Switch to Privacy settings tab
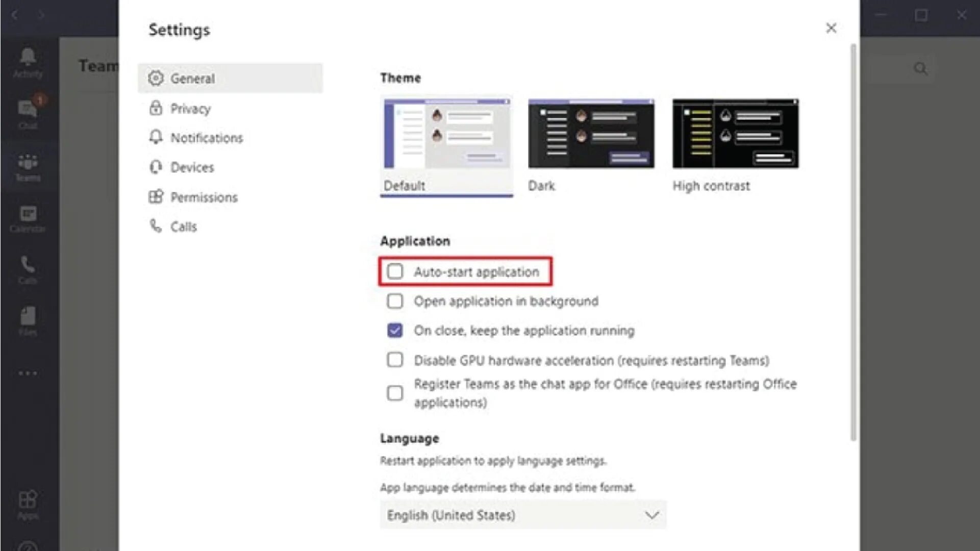 [190, 109]
